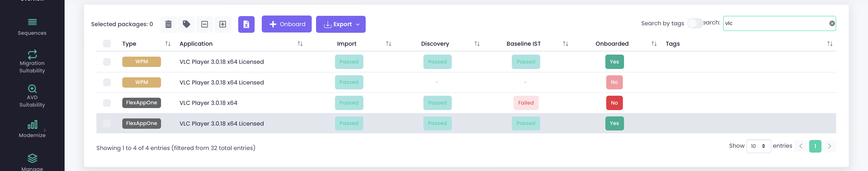Screen dimensions: 868x171
Task: Clear the vlc search text
Action: (x=832, y=23)
